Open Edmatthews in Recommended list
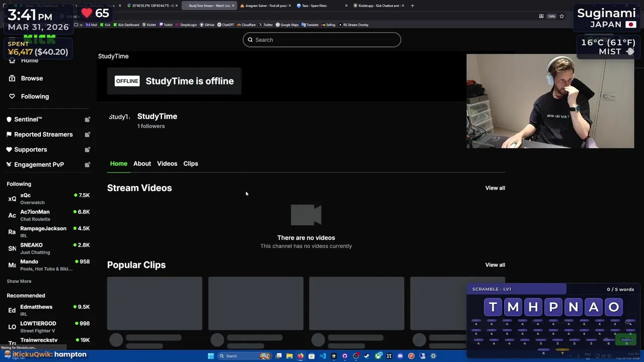 click(49, 310)
